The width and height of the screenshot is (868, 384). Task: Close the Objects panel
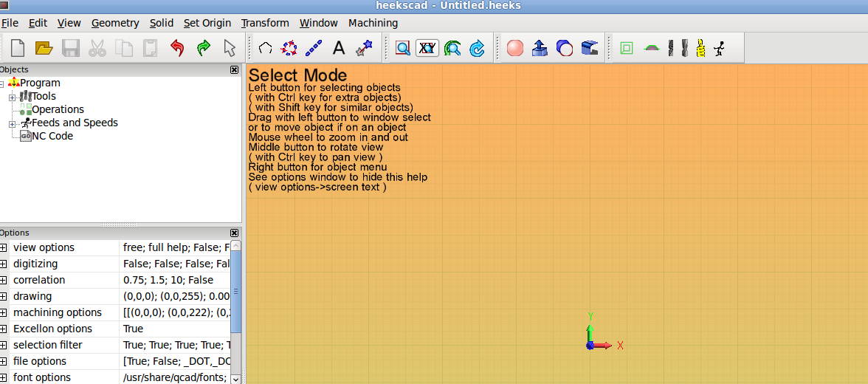235,69
